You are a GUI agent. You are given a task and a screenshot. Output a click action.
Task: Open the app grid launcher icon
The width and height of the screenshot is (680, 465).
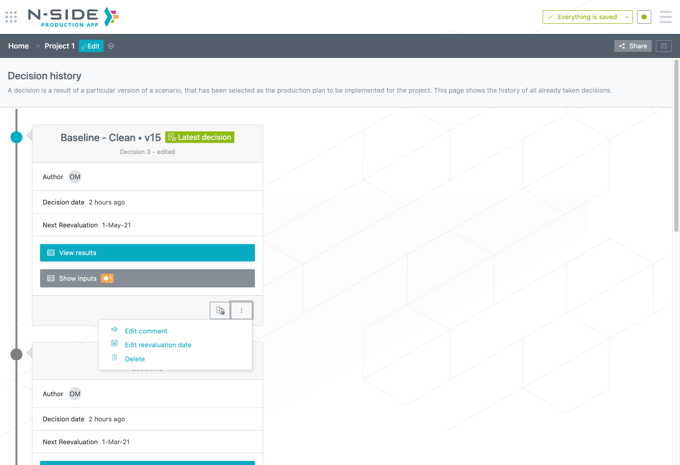coord(11,17)
